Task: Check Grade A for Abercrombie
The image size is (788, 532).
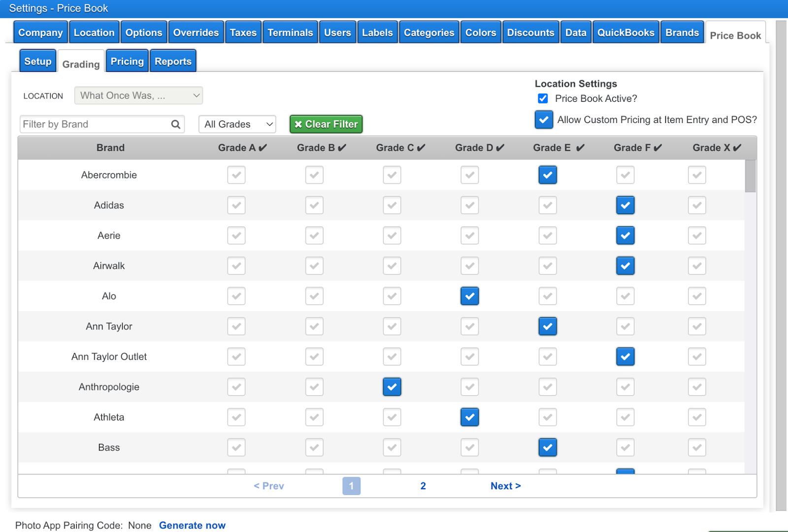Action: 236,175
